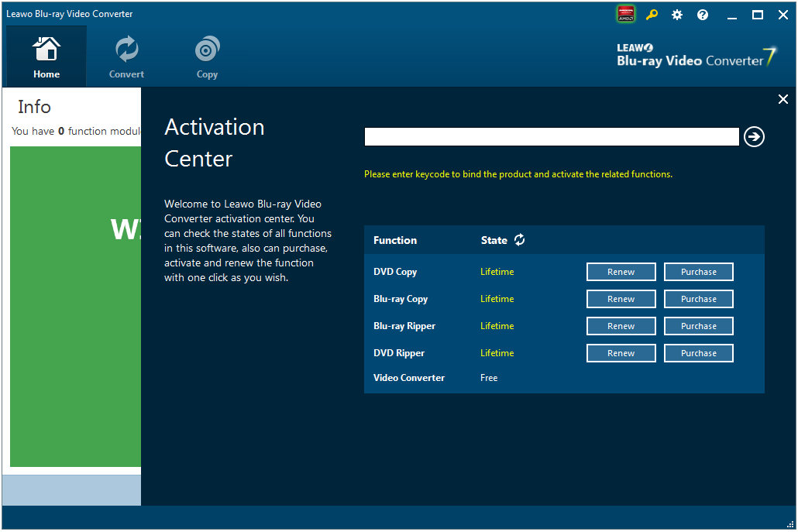The height and width of the screenshot is (532, 798).
Task: Renew the DVD Copy function
Action: (x=621, y=272)
